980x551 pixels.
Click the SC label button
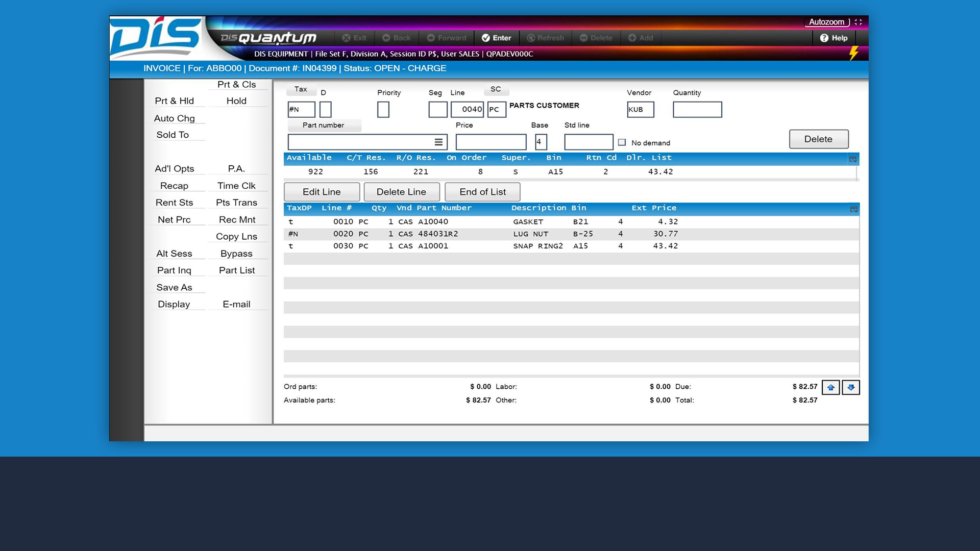pos(496,89)
